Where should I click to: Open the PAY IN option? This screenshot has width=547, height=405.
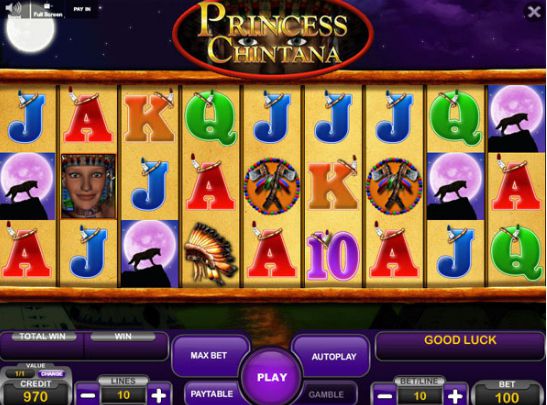coord(82,9)
